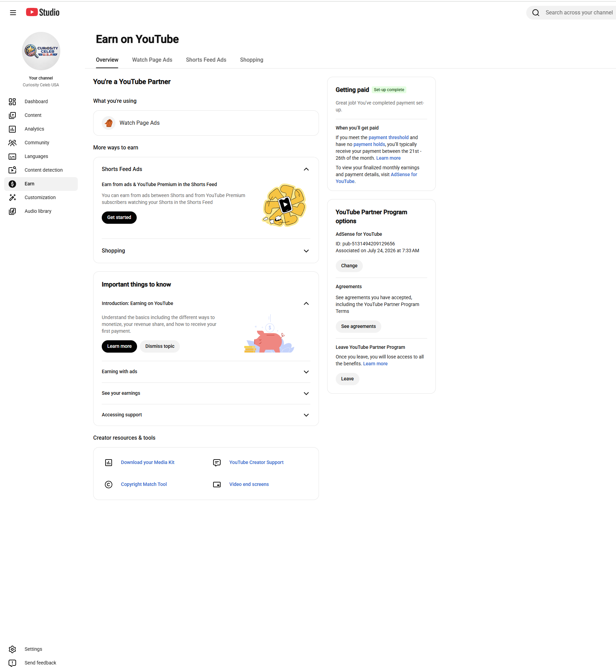
Task: Open the hamburger navigation menu
Action: (13, 13)
